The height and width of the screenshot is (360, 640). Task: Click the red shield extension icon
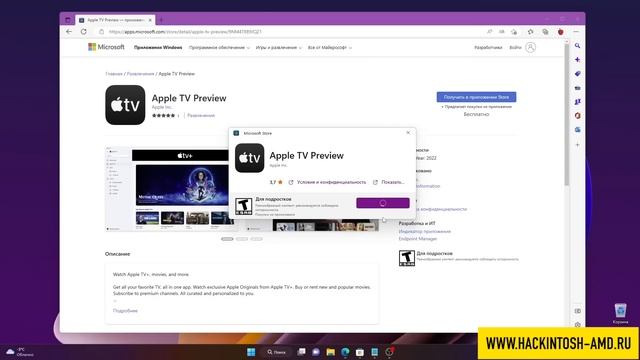[x=561, y=31]
